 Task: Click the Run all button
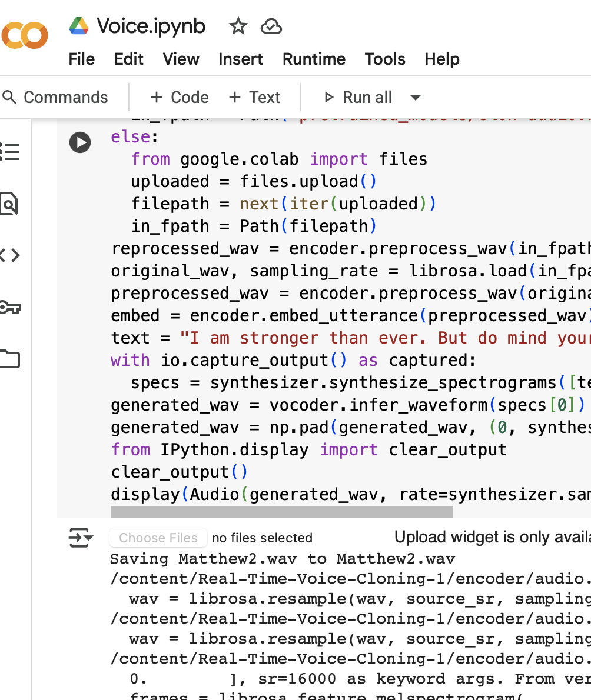[x=358, y=98]
